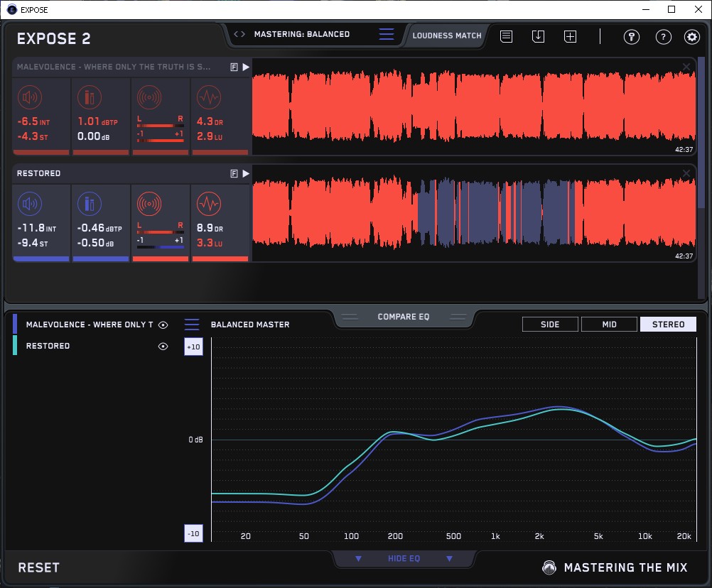Click the EXPOSE app icon in title bar
Screen dimensions: 712x588
click(x=12, y=9)
